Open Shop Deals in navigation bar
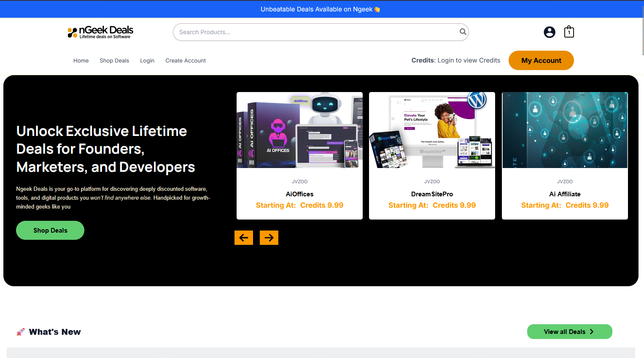The height and width of the screenshot is (358, 644). (x=114, y=61)
